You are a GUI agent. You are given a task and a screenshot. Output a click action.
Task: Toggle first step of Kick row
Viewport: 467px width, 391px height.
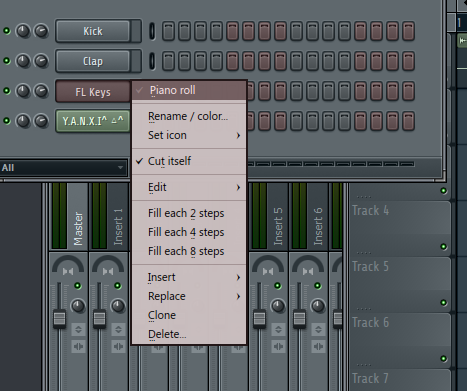tap(168, 31)
